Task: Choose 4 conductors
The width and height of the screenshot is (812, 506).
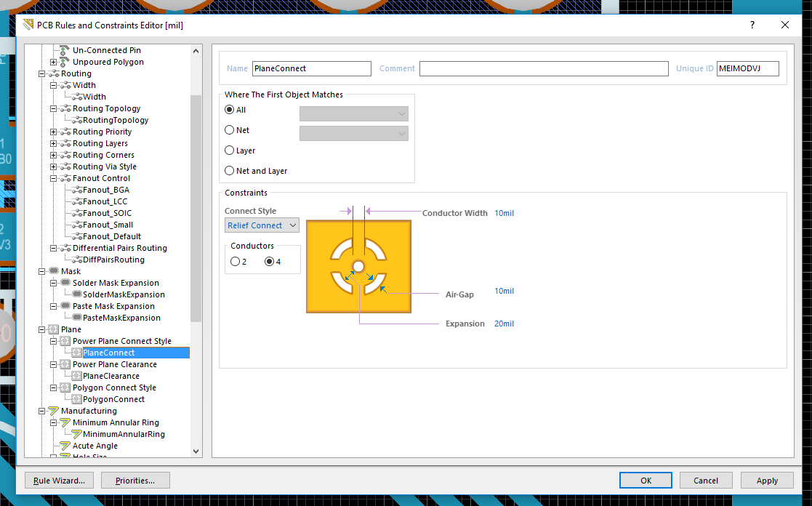Action: coord(269,262)
